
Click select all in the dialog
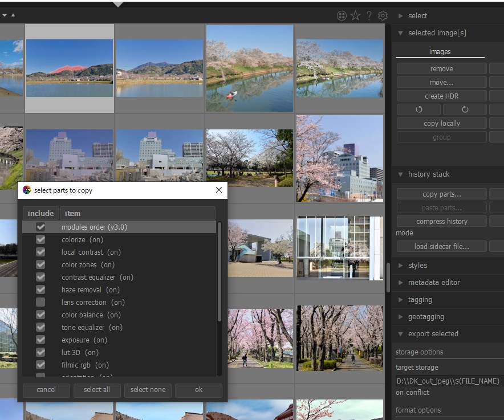[x=97, y=390]
